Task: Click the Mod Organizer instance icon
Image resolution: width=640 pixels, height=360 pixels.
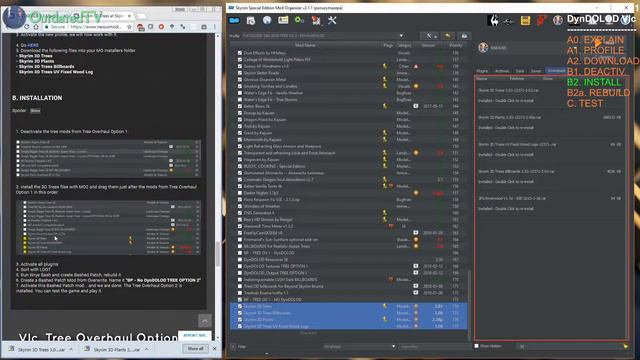Action: coord(234,20)
